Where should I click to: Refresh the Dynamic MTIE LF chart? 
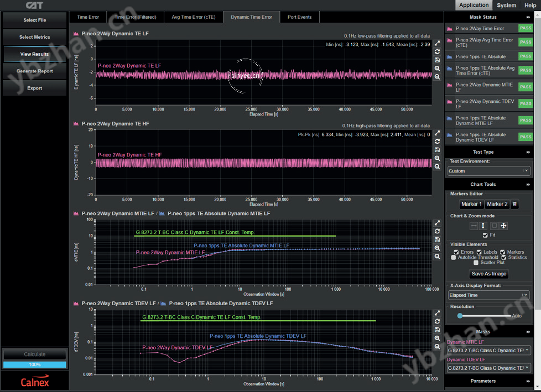(x=437, y=231)
